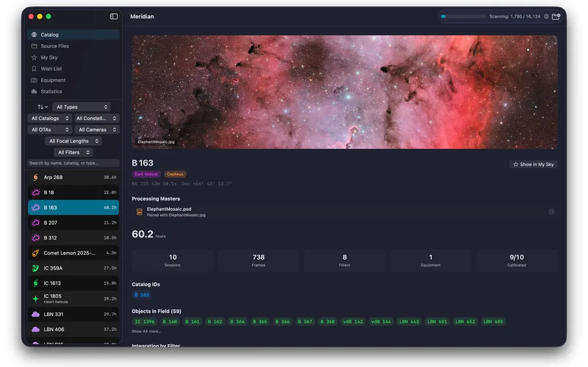Click the Statistics bar chart icon

click(x=34, y=91)
